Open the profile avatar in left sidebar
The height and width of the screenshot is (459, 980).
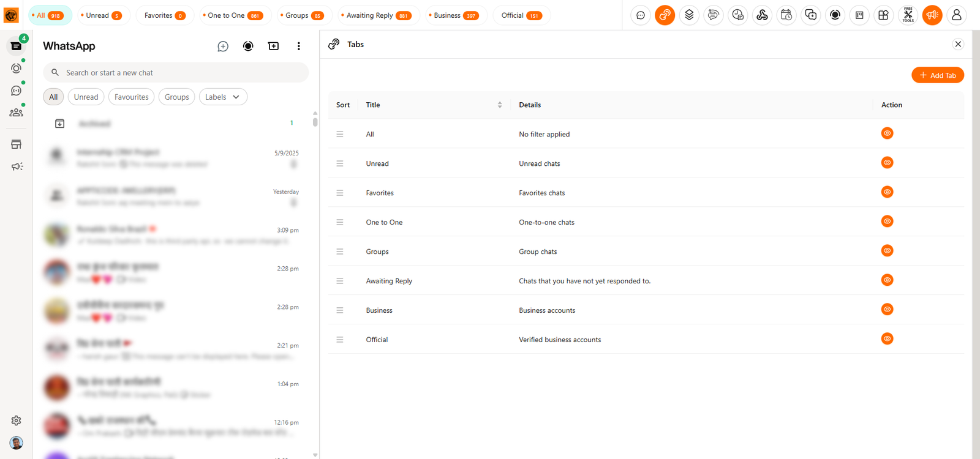[x=17, y=442]
